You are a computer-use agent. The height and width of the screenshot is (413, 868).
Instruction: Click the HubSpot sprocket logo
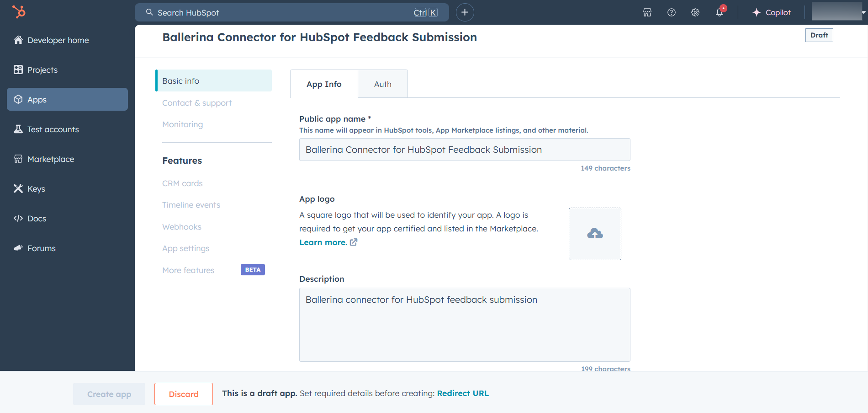[19, 12]
